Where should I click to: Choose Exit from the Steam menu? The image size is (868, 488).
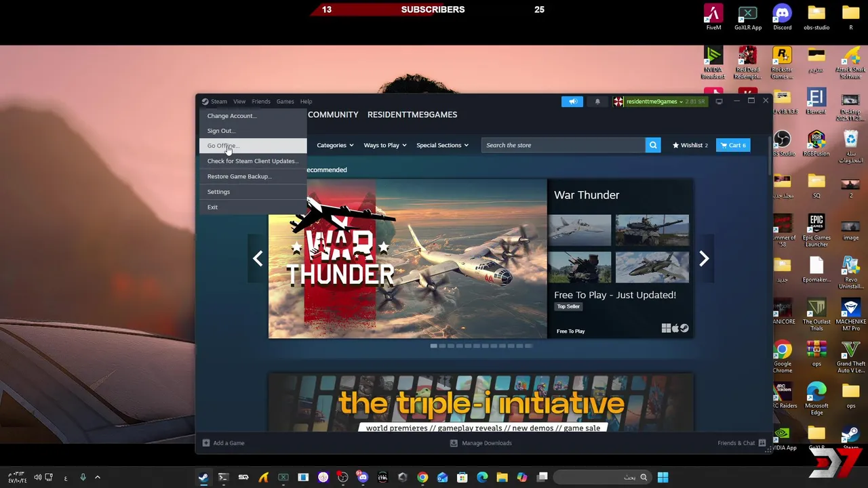coord(253,207)
